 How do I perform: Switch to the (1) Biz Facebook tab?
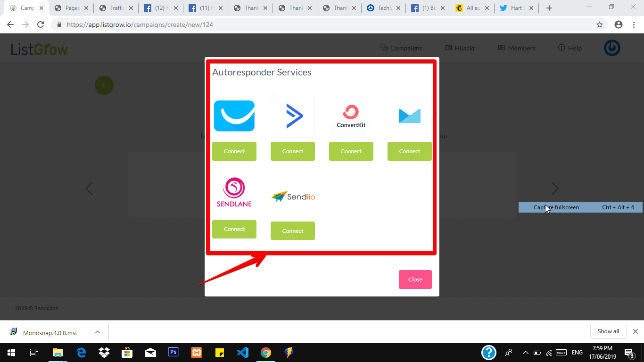pos(429,8)
